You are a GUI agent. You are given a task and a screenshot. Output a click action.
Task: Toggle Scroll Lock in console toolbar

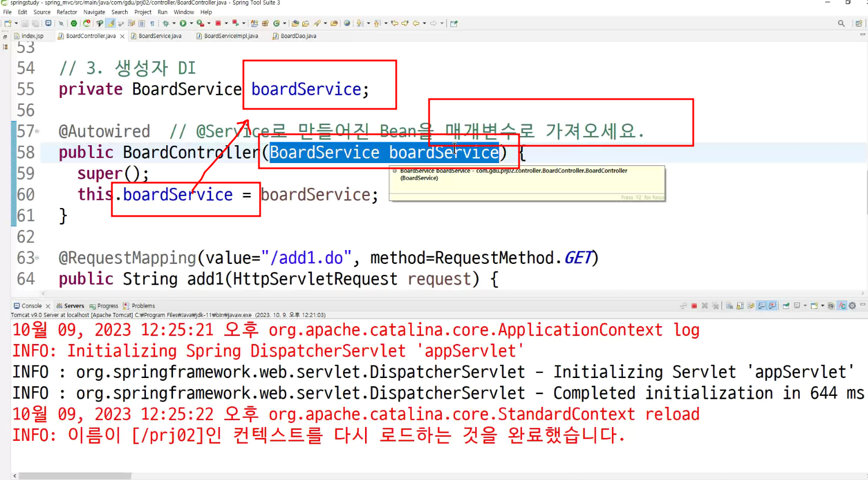click(x=740, y=306)
